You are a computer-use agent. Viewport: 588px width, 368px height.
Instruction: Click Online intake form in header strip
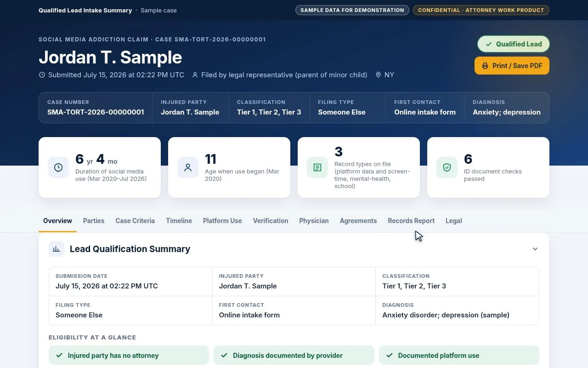[425, 112]
